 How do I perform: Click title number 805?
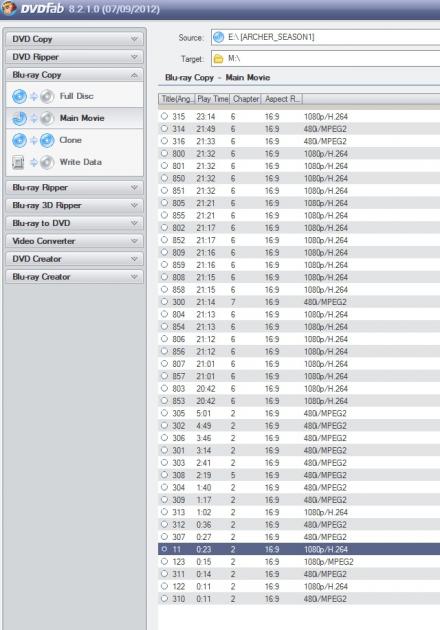(x=179, y=203)
